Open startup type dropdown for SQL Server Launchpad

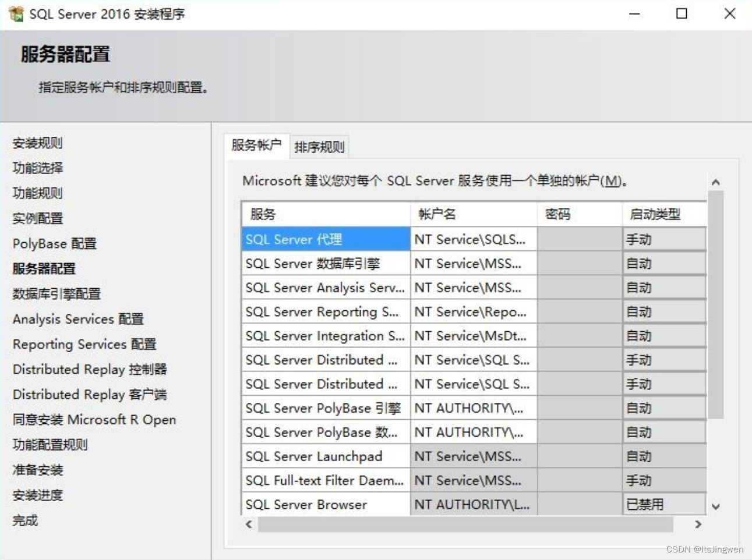[664, 456]
